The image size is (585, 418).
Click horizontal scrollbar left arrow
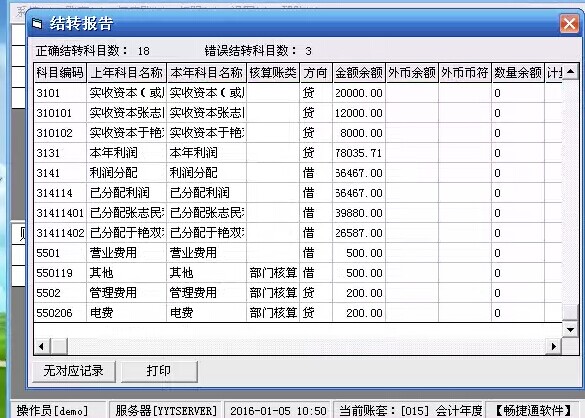[42, 347]
